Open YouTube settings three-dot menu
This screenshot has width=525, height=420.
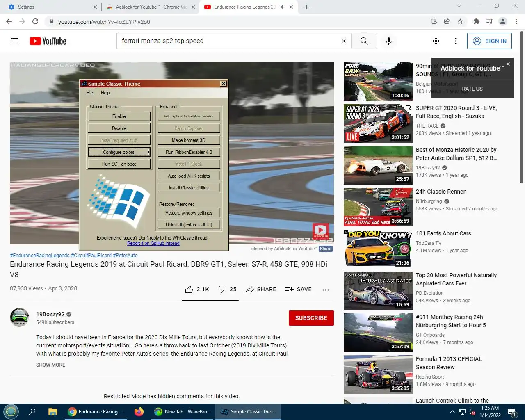455,41
